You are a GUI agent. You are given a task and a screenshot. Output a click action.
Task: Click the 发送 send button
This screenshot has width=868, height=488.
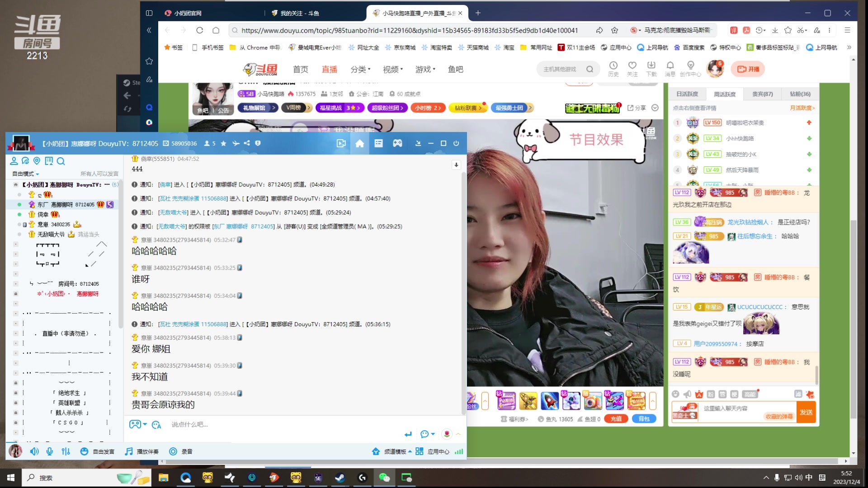coord(806,412)
